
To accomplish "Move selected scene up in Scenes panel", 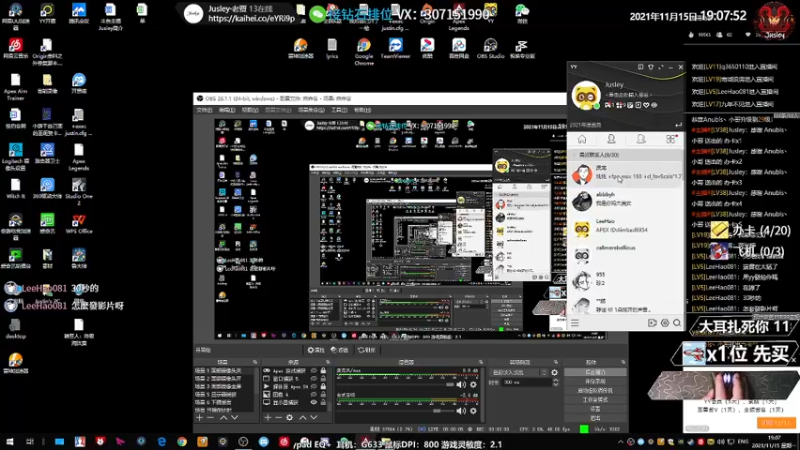I will 223,417.
